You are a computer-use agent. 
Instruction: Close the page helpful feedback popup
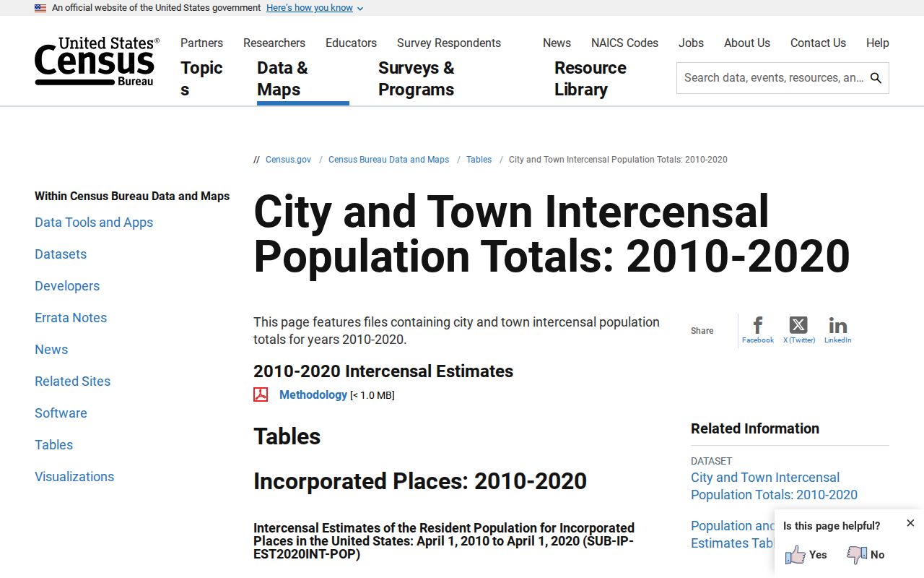[910, 523]
